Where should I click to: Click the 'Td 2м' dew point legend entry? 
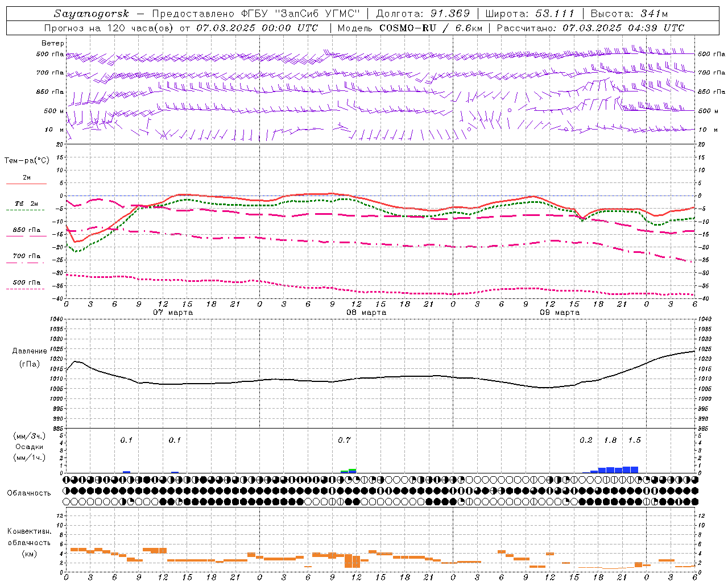(x=26, y=203)
